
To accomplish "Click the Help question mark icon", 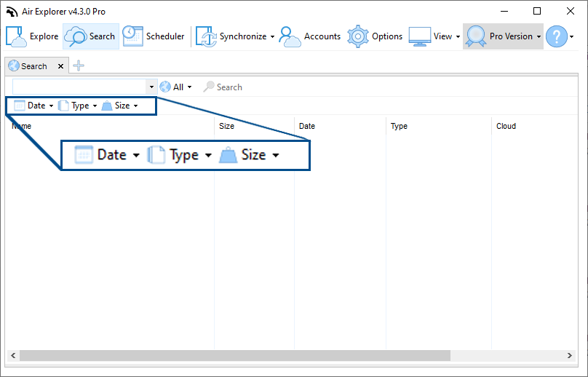I will coord(557,36).
